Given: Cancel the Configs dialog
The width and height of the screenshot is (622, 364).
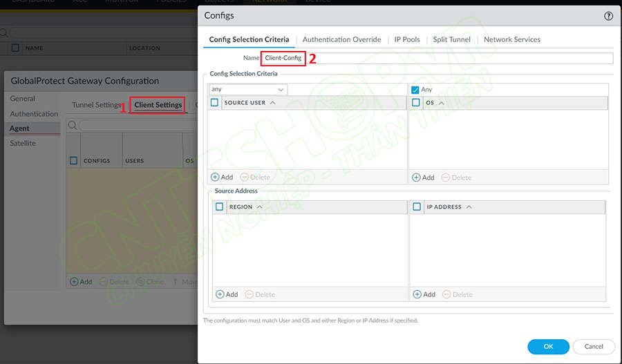Looking at the screenshot, I should pos(594,347).
